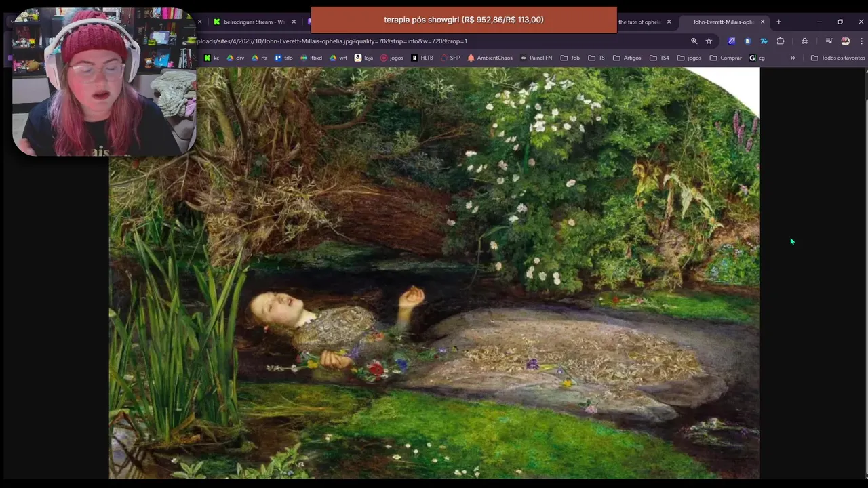The height and width of the screenshot is (488, 868).
Task: Open the jogos bookmark with pink icon
Action: [391, 58]
